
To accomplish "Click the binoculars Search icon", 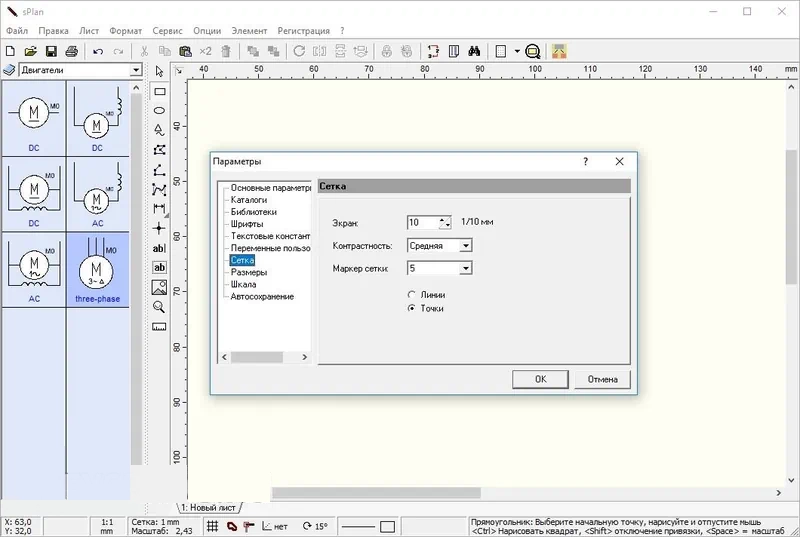I will [x=475, y=50].
